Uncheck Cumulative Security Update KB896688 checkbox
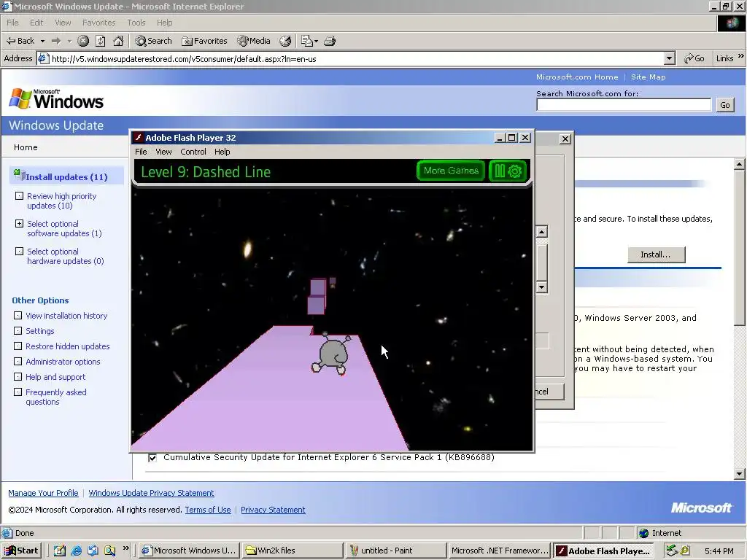This screenshot has height=560, width=747. pyautogui.click(x=152, y=458)
